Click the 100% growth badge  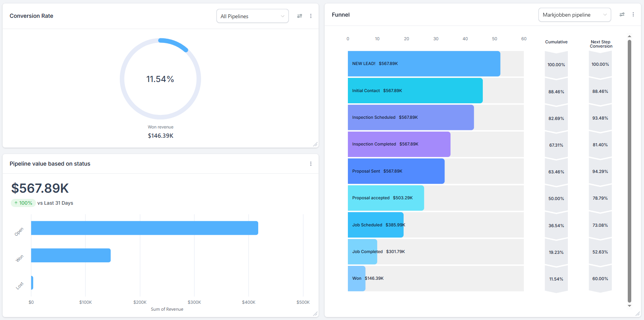tap(23, 203)
